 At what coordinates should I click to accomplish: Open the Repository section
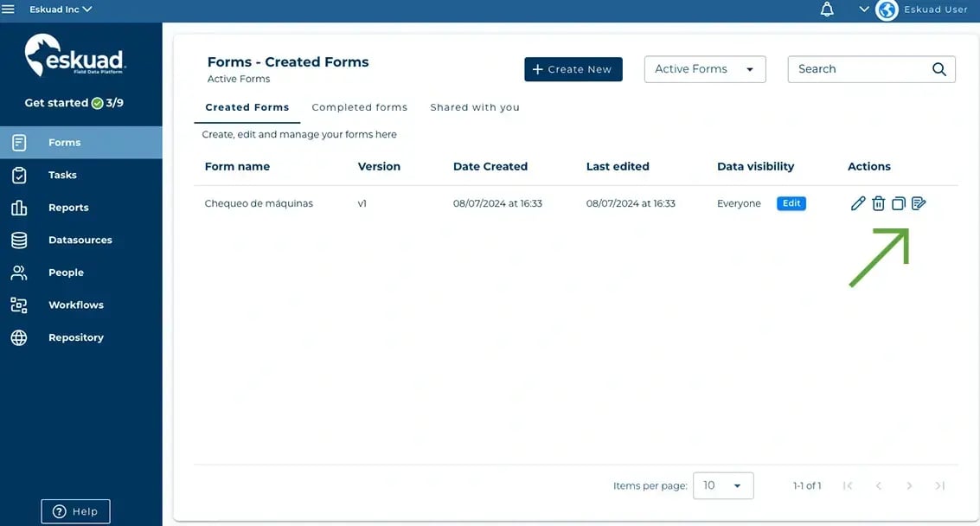click(x=75, y=337)
